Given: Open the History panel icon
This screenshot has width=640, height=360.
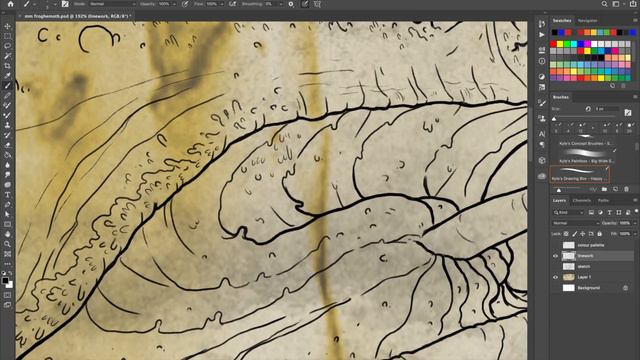Looking at the screenshot, I should click(x=542, y=24).
